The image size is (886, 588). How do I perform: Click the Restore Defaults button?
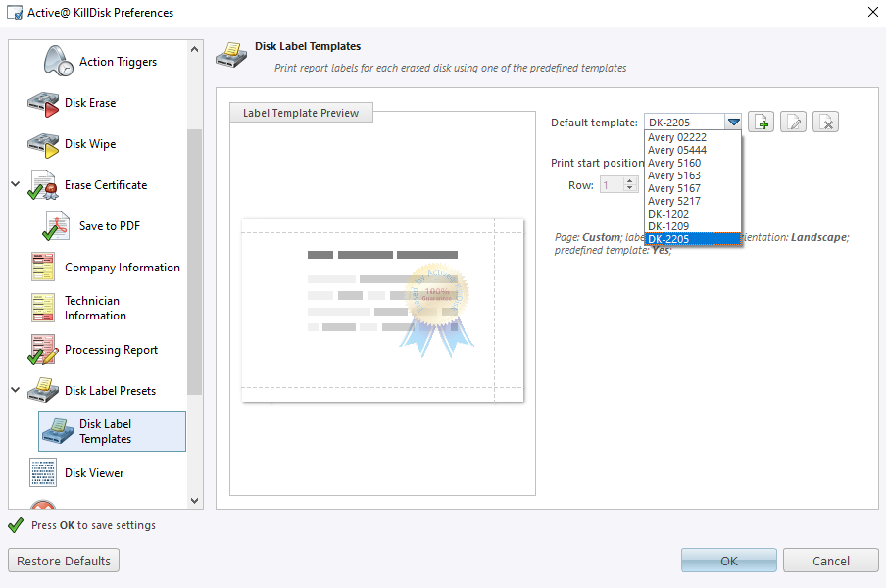[x=63, y=560]
